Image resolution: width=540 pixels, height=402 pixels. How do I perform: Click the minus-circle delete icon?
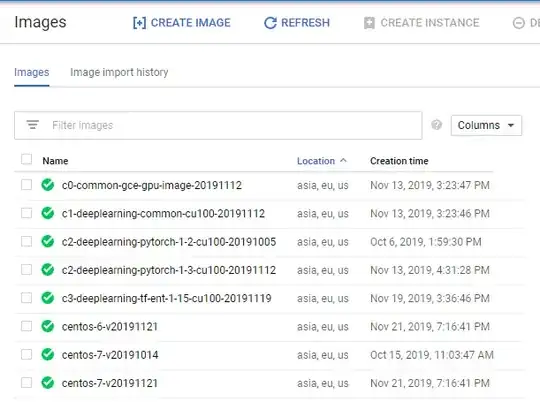point(519,23)
